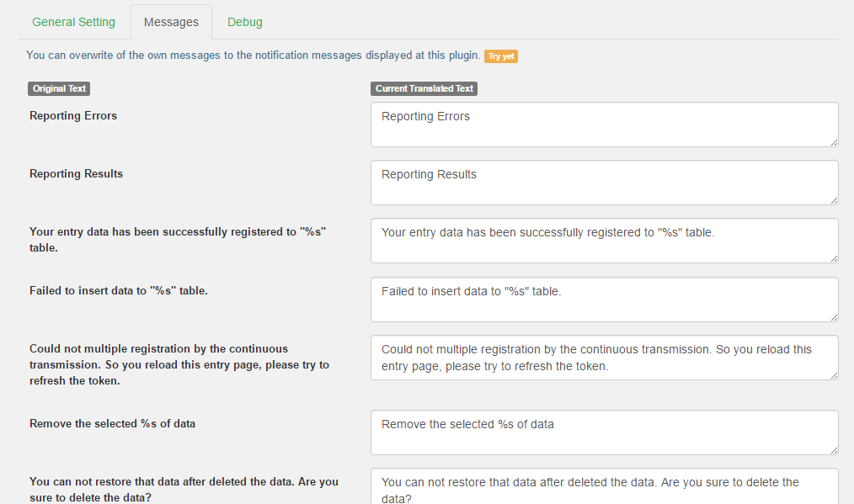
Task: Edit the "successfully registered" translation field
Action: tap(603, 241)
